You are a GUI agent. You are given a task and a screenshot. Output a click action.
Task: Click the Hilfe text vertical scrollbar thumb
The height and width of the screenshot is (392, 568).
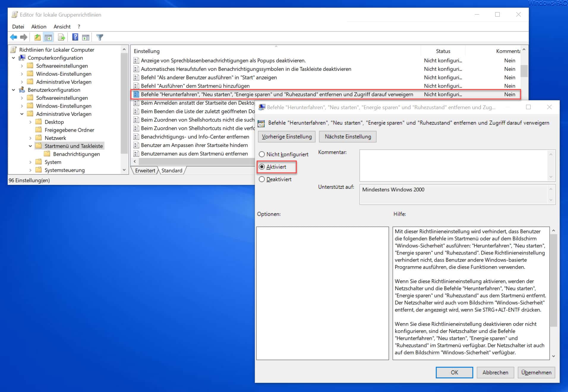(553, 280)
